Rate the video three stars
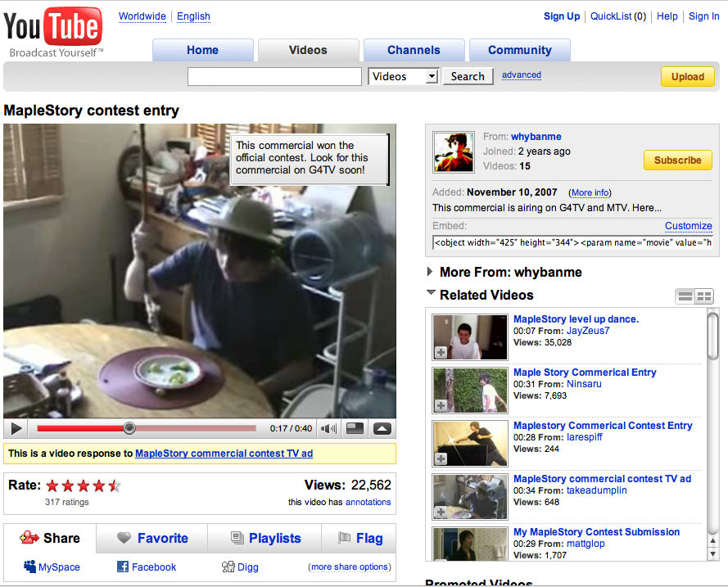The height and width of the screenshot is (587, 728). (84, 485)
